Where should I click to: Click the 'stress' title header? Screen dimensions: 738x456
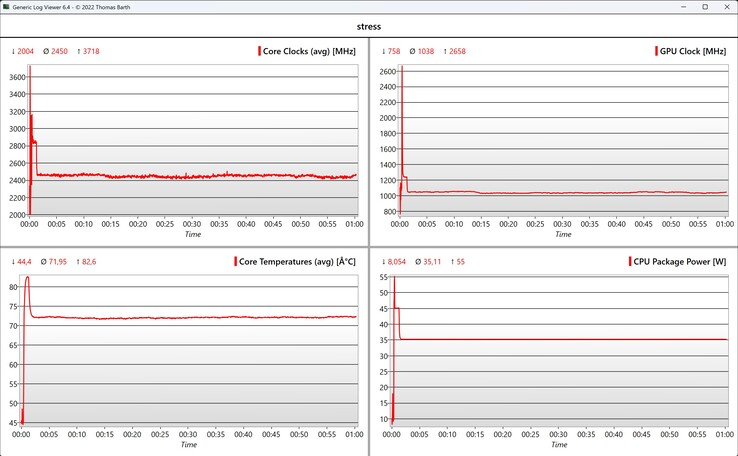(368, 27)
